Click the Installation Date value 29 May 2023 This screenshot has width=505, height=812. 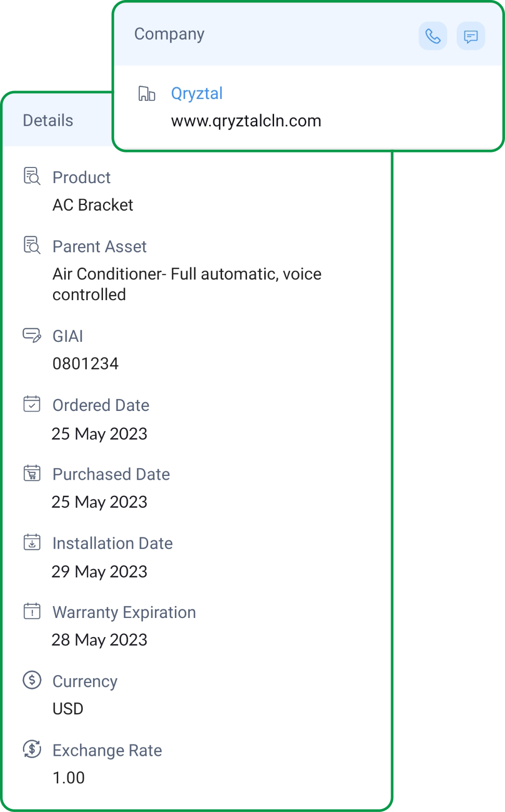coord(99,572)
